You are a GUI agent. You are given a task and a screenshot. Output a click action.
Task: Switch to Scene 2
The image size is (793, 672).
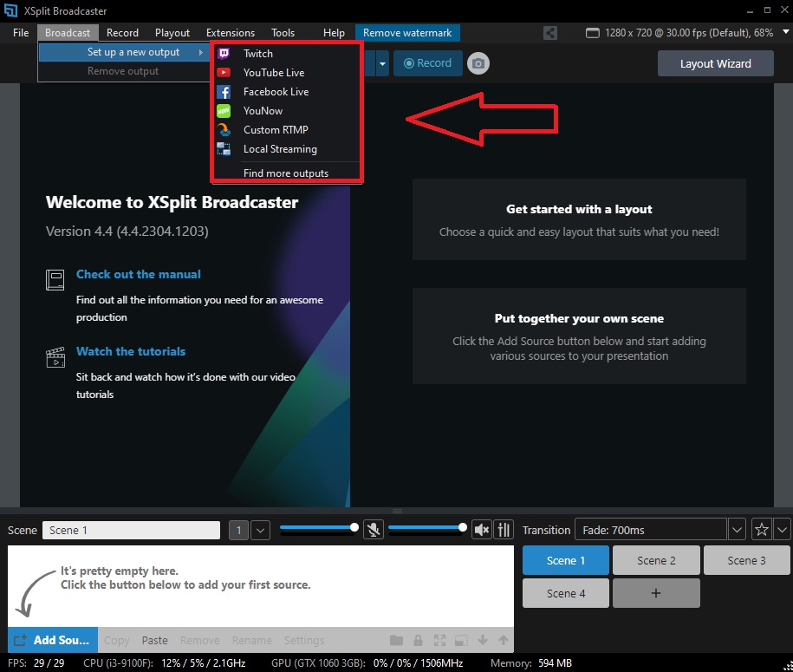point(656,561)
